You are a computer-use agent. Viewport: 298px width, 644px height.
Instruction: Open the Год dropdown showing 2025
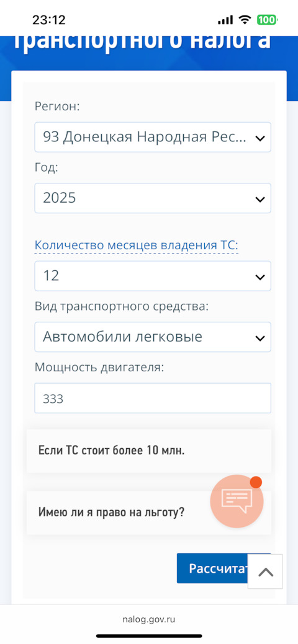click(153, 198)
